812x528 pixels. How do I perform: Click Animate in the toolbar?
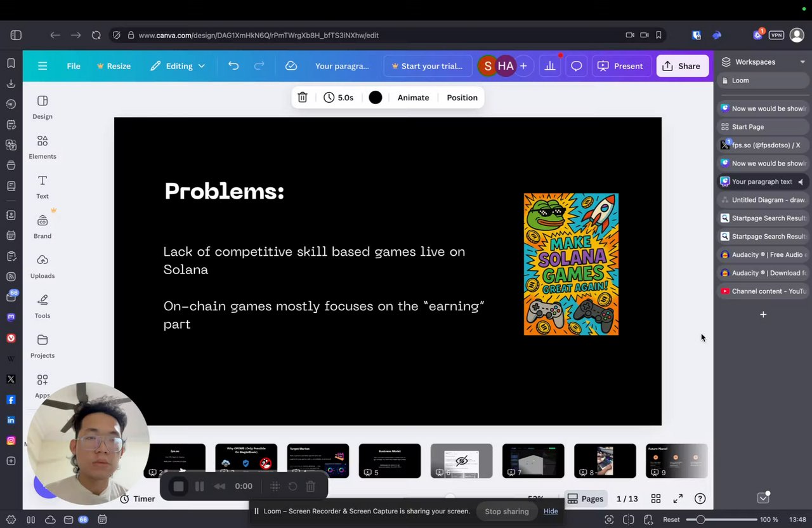pos(413,98)
